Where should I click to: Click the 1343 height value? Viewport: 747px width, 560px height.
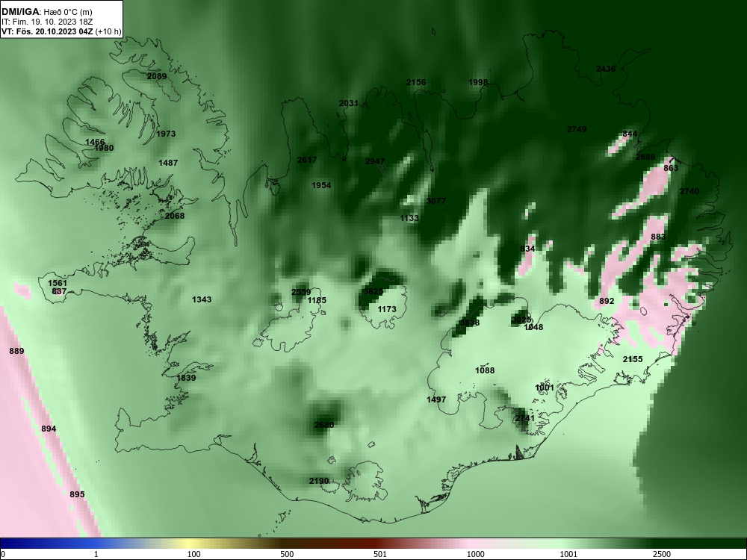point(202,300)
